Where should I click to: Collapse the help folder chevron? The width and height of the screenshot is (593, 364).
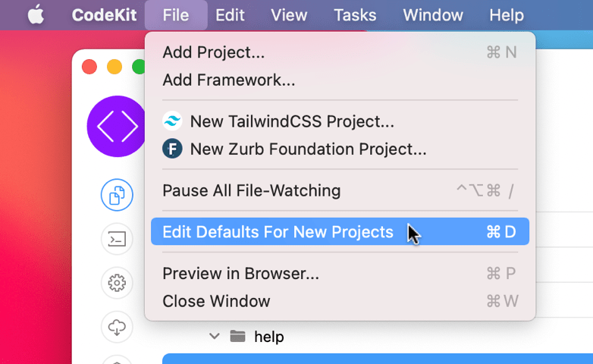215,336
